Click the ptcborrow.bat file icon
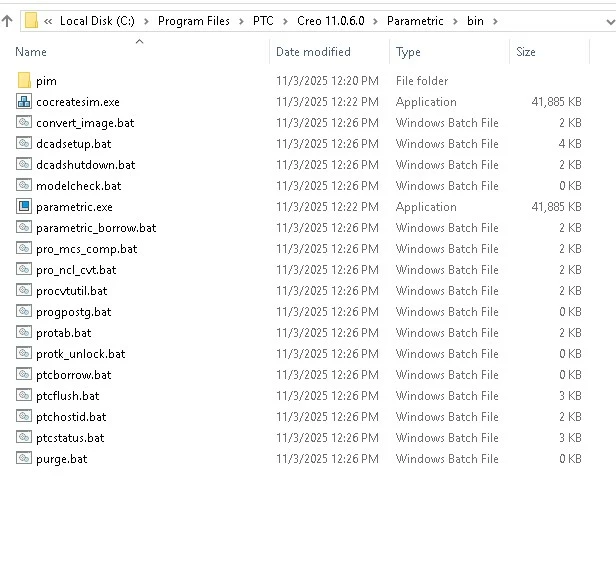Screen dimensions: 616x580 point(24,374)
